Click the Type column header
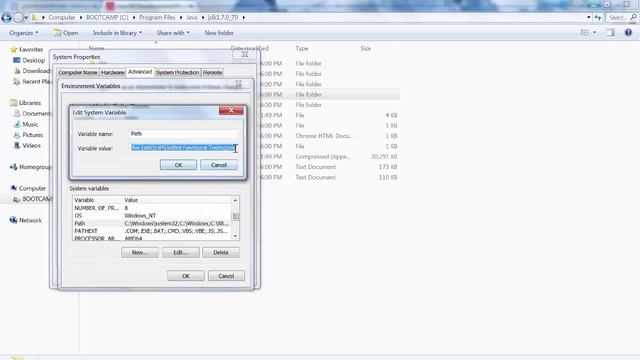This screenshot has width=640, height=360. pyautogui.click(x=302, y=48)
